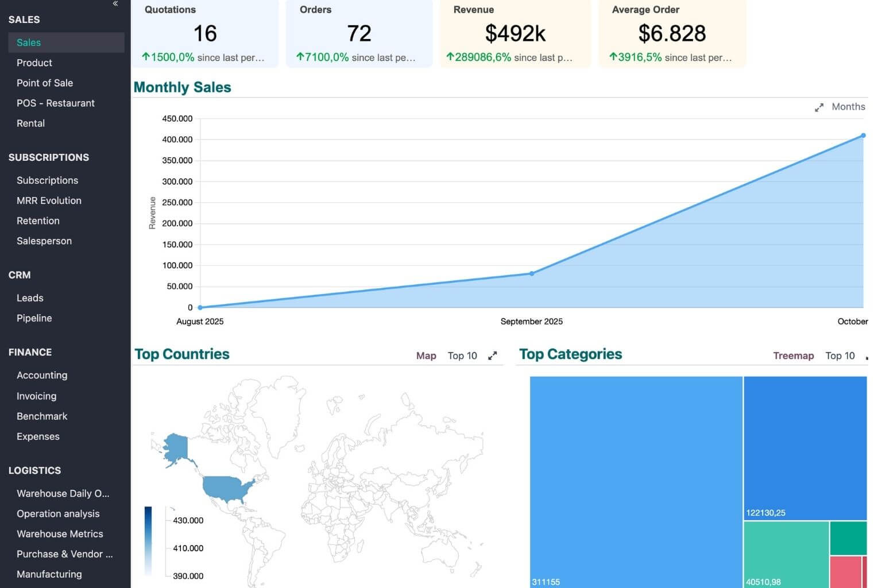Select Treemap view for Top Categories
Viewport: 882px width, 588px height.
(793, 356)
